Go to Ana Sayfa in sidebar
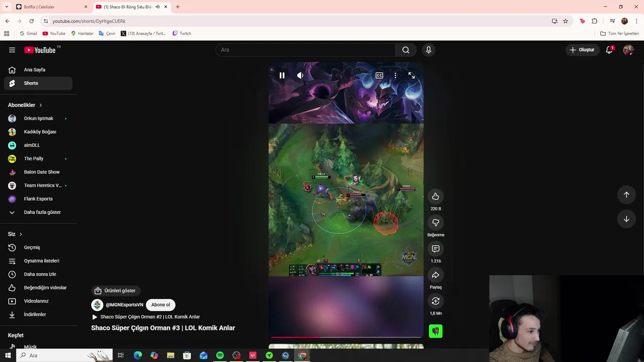Image resolution: width=644 pixels, height=362 pixels. tap(38, 70)
